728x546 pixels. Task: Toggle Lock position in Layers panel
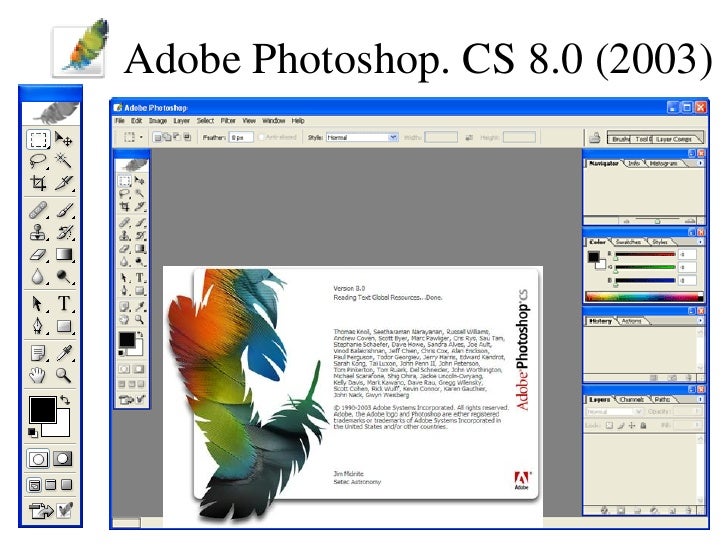pos(632,425)
